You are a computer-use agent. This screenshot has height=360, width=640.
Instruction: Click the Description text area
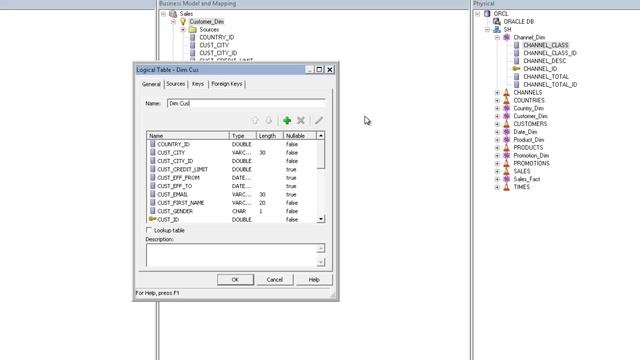231,255
